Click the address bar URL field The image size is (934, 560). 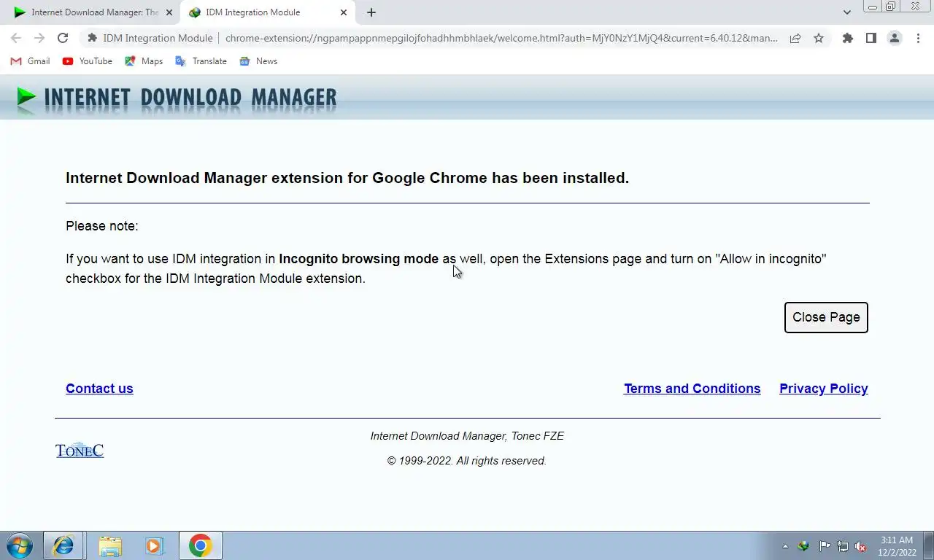click(501, 38)
